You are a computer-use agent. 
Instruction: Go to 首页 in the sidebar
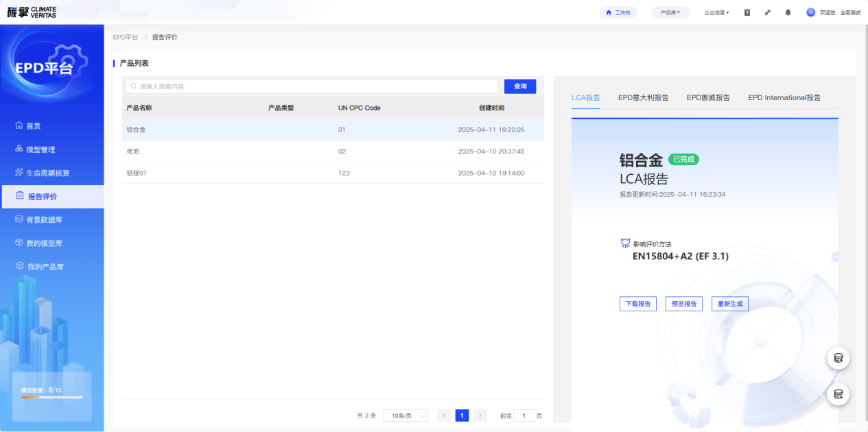pyautogui.click(x=33, y=126)
